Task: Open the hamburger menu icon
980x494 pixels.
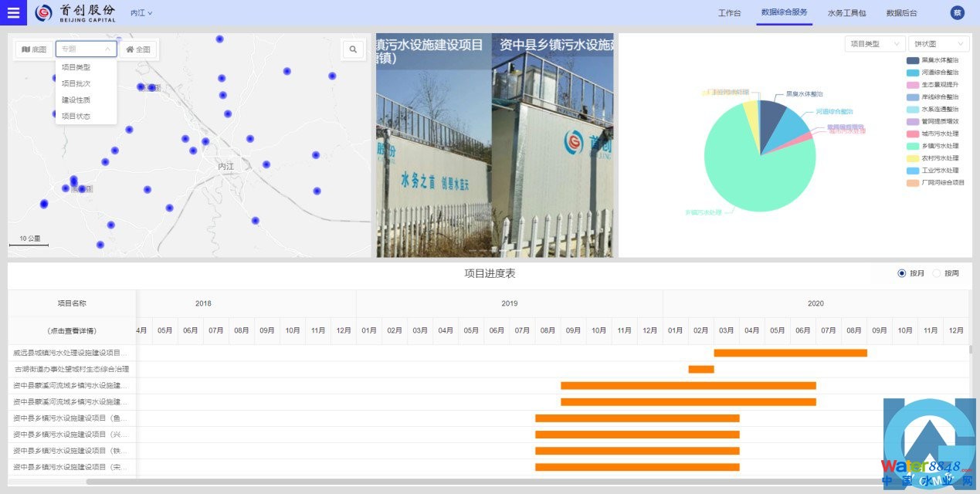Action: coord(13,12)
